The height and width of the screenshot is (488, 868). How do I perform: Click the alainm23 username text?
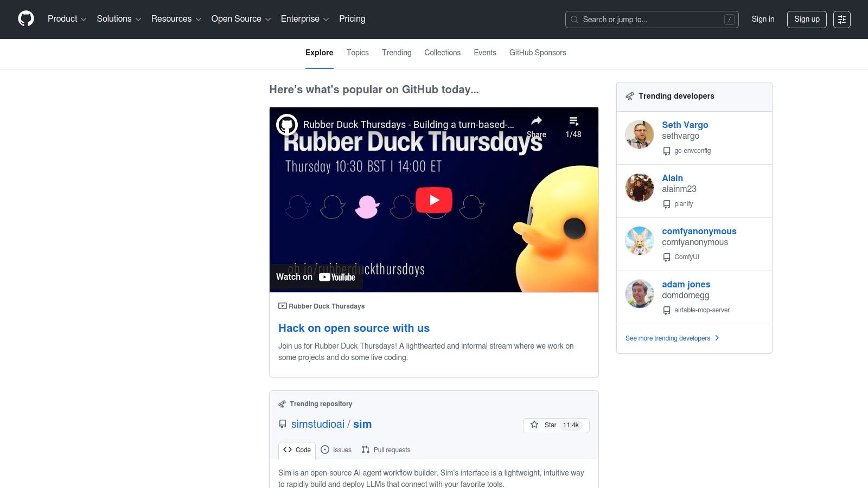tap(679, 189)
